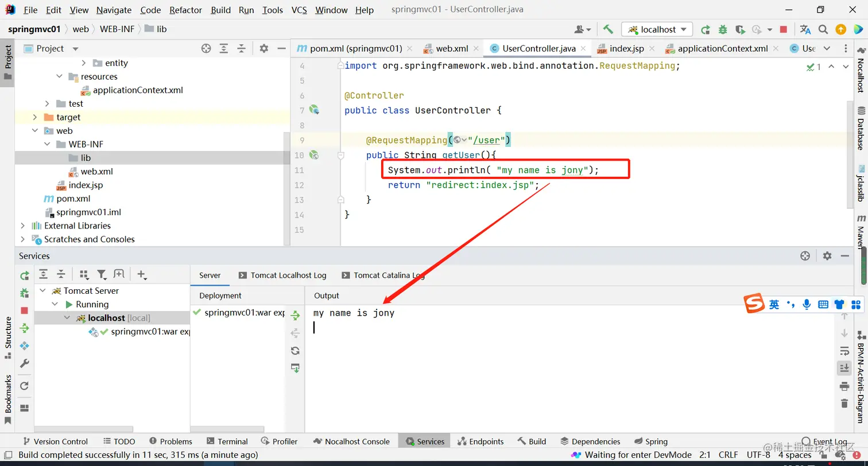Clear output with the trash icon

click(x=844, y=403)
